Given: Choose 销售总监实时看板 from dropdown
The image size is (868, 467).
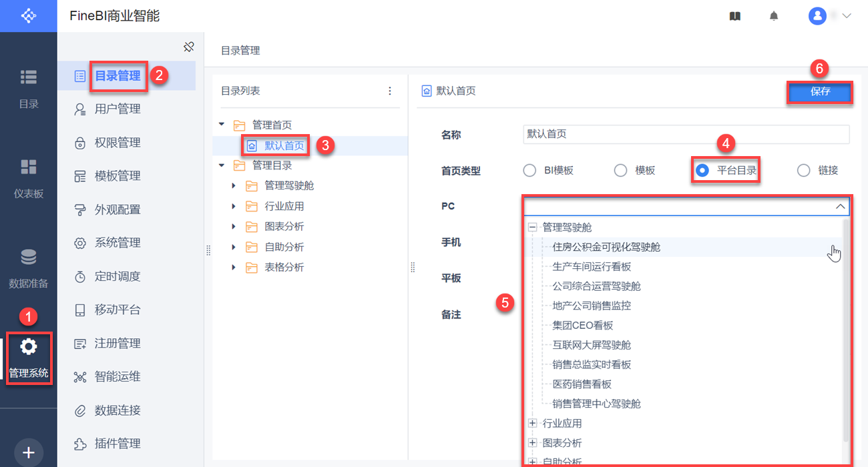Looking at the screenshot, I should click(592, 364).
